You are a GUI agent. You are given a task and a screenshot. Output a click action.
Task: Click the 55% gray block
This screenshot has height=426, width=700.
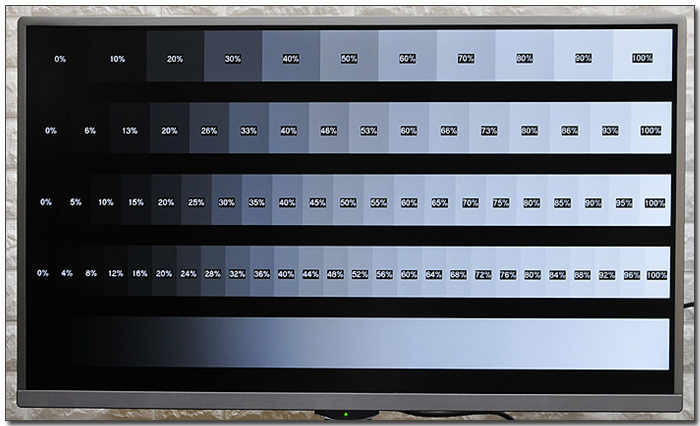(x=378, y=202)
